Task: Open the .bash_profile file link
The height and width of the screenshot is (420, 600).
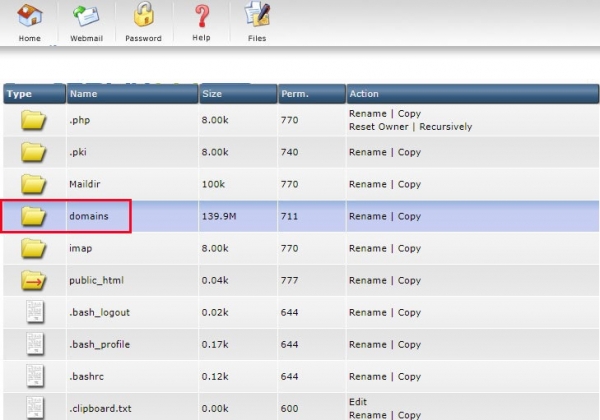Action: [x=100, y=344]
